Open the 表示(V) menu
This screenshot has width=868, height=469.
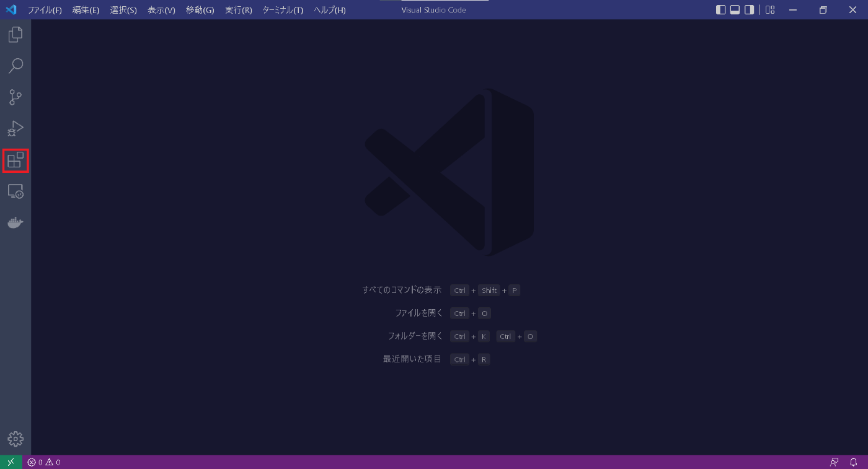161,10
